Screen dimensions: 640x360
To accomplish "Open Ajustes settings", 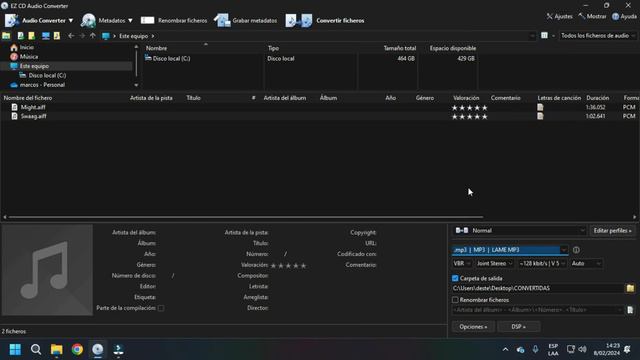I will 560,16.
